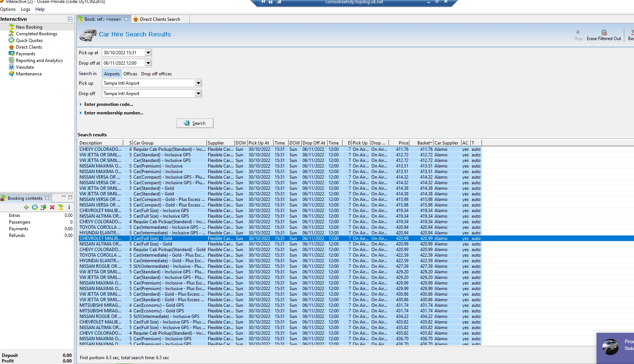Maximize the Booking contents panel

coord(70,197)
